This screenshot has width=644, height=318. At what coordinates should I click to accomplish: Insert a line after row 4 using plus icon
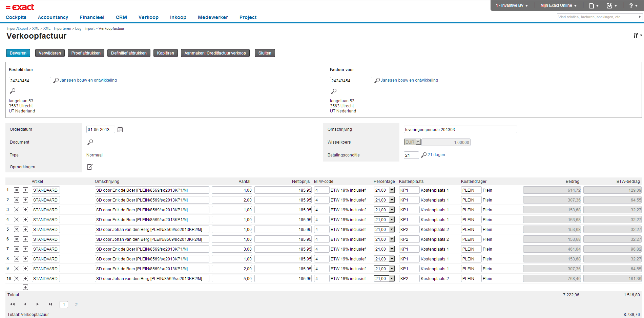point(25,220)
